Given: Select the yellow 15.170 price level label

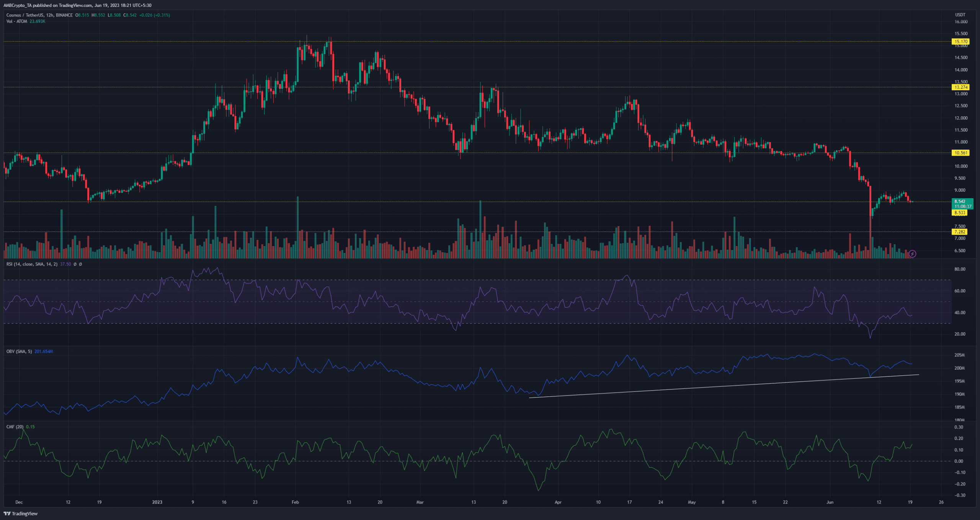Looking at the screenshot, I should coord(961,41).
